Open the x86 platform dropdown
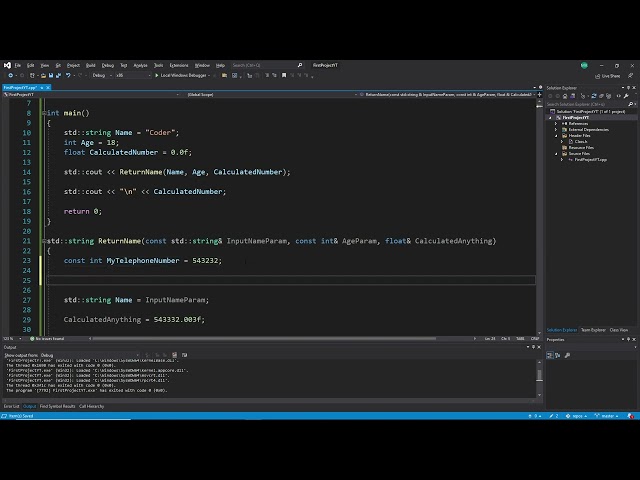This screenshot has height=480, width=640. [133, 76]
